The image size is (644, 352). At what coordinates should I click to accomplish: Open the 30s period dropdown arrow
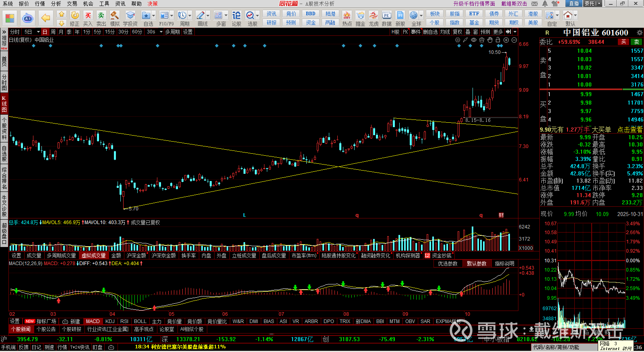click(x=161, y=32)
